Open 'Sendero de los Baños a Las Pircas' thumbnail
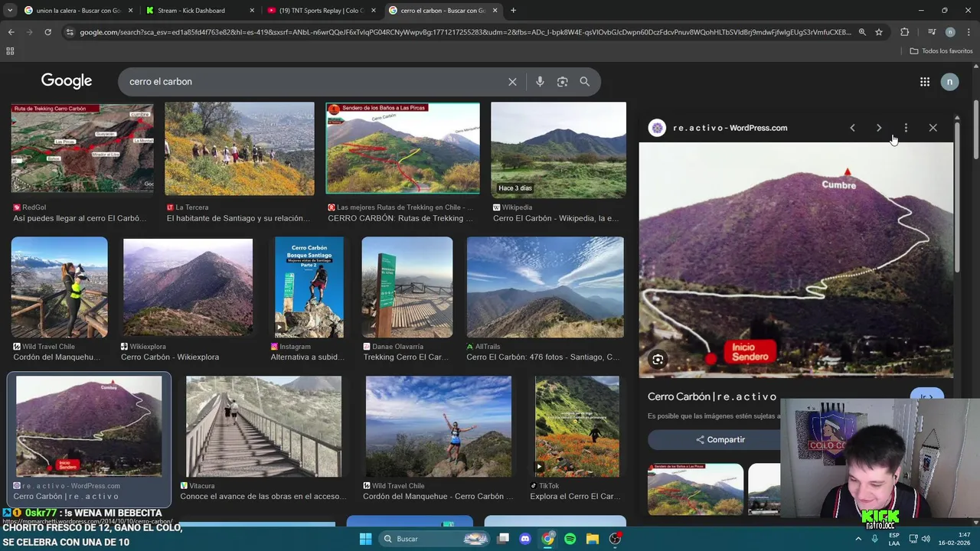This screenshot has width=980, height=551. click(403, 148)
